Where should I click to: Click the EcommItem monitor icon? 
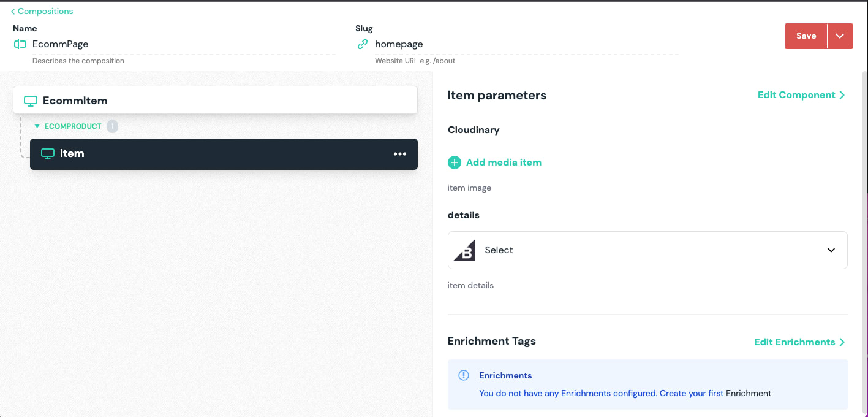coord(31,101)
